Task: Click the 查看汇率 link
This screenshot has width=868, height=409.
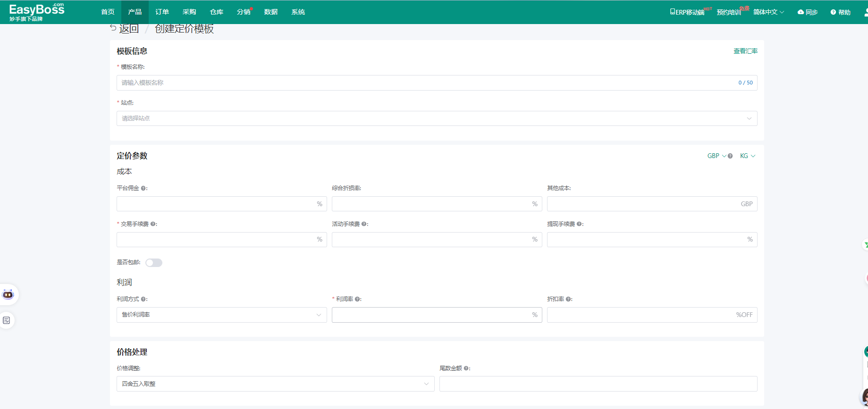Action: (745, 51)
